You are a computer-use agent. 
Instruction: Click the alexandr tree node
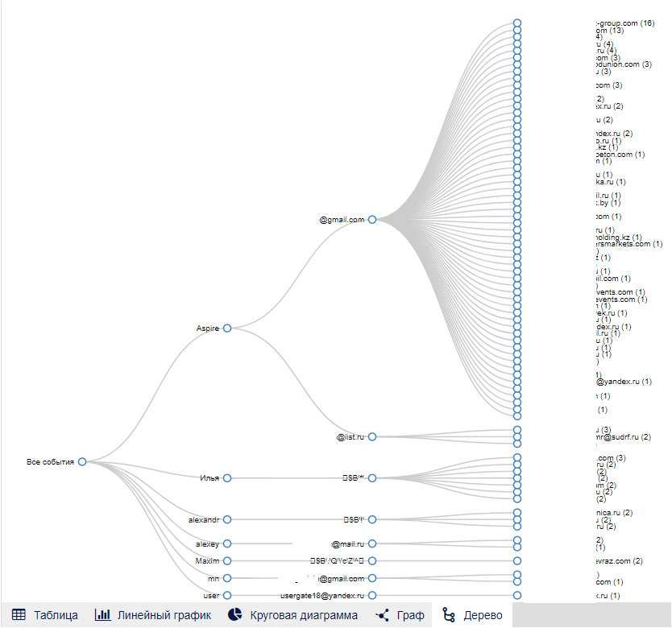227,519
